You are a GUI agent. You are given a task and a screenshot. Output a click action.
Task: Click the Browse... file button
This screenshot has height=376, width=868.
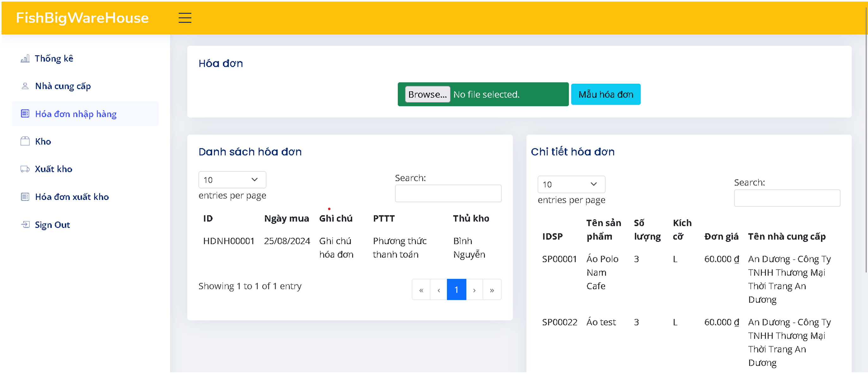427,95
